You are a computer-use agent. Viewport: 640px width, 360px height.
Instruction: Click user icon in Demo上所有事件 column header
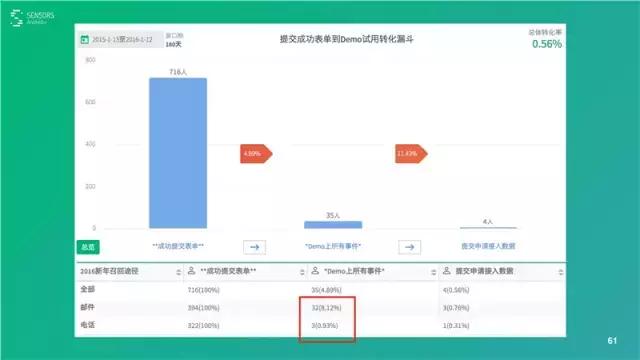click(315, 271)
